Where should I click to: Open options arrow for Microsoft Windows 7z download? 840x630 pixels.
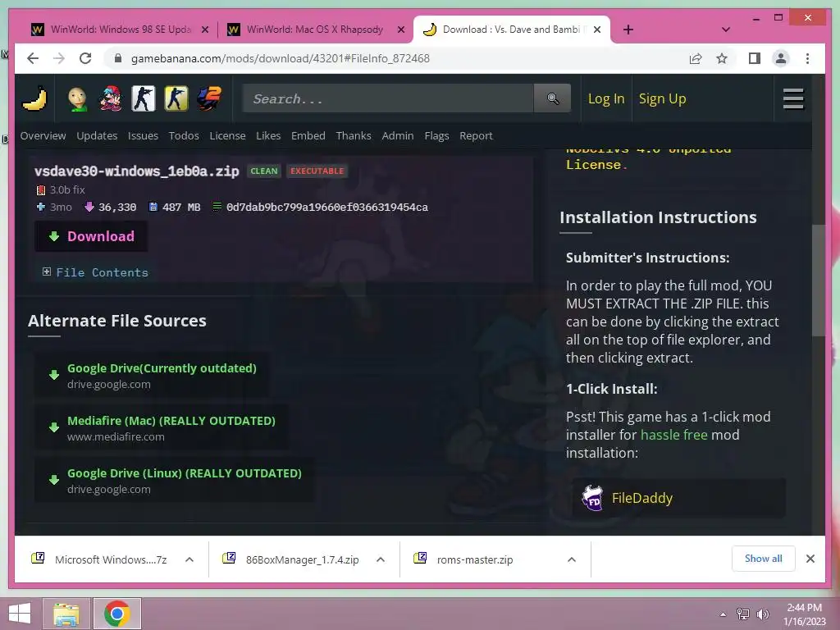pyautogui.click(x=189, y=559)
